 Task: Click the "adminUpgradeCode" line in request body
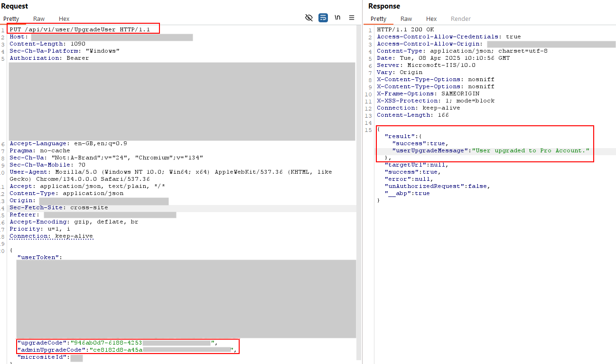coord(127,350)
